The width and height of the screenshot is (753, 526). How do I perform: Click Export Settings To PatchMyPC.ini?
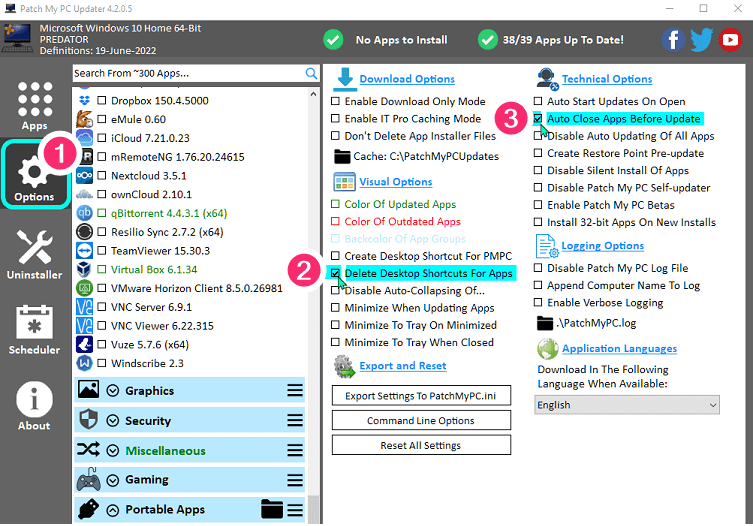[421, 396]
